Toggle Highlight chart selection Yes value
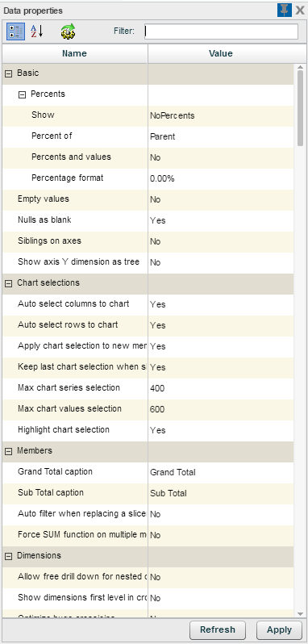Image resolution: width=308 pixels, height=644 pixels. tap(221, 430)
